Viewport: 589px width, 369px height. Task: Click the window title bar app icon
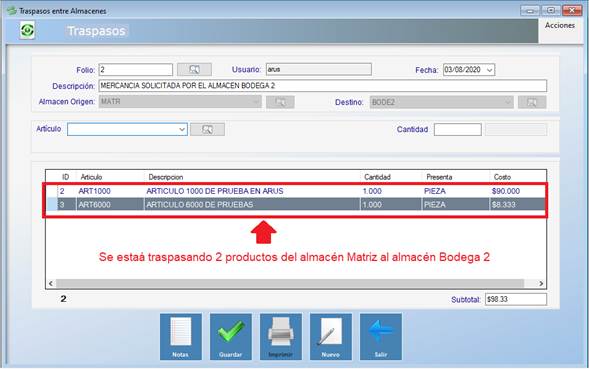12,11
